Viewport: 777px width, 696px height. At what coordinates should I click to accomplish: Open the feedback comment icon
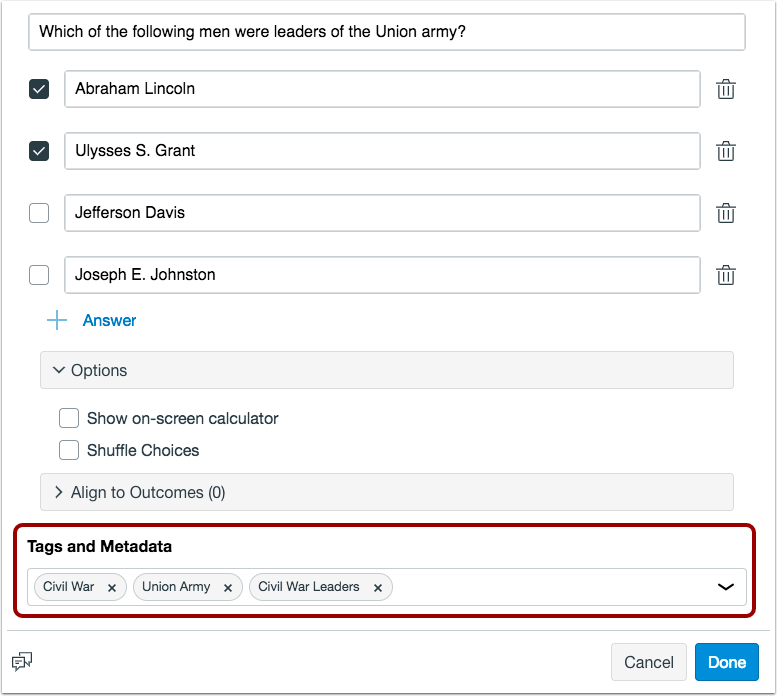tap(21, 662)
